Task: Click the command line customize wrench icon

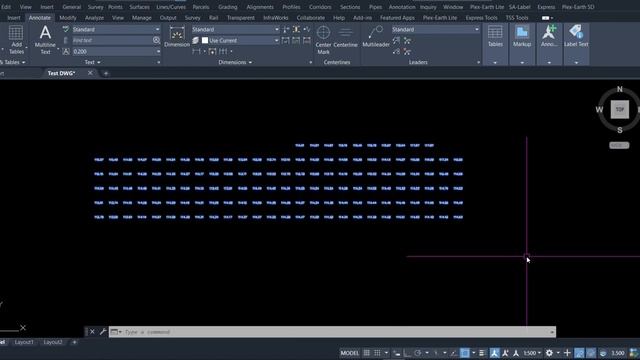Action: 103,332
